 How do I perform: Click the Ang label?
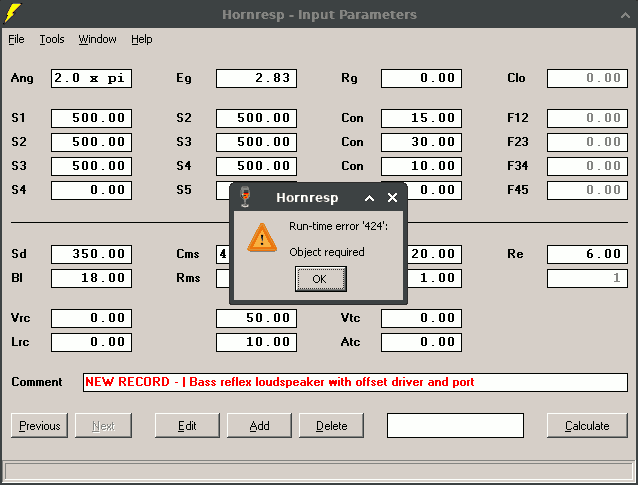pos(22,78)
